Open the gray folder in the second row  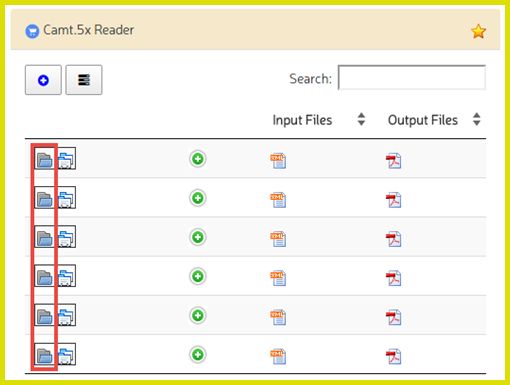[x=44, y=198]
